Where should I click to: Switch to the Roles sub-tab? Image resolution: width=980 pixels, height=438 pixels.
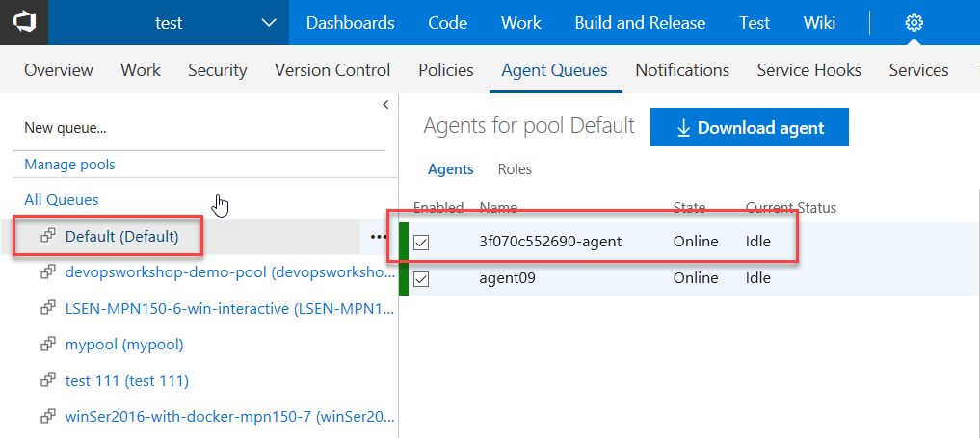point(515,169)
